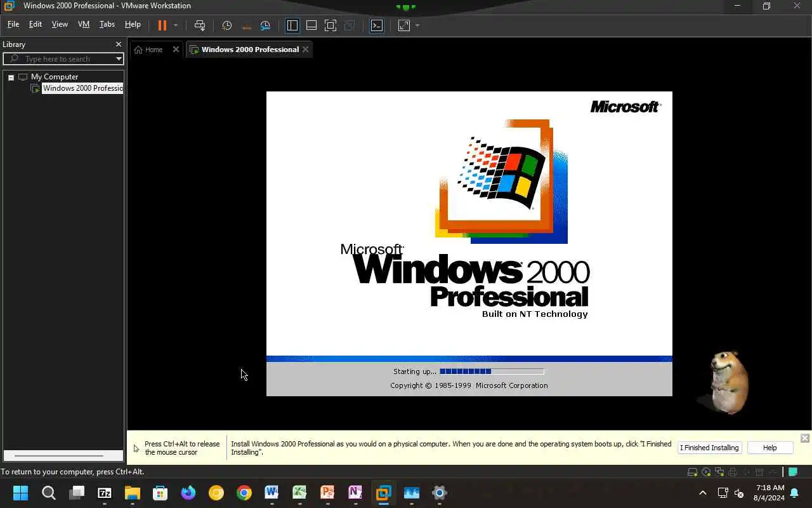The image size is (812, 508).
Task: Open the library search filter dropdown
Action: pos(119,58)
